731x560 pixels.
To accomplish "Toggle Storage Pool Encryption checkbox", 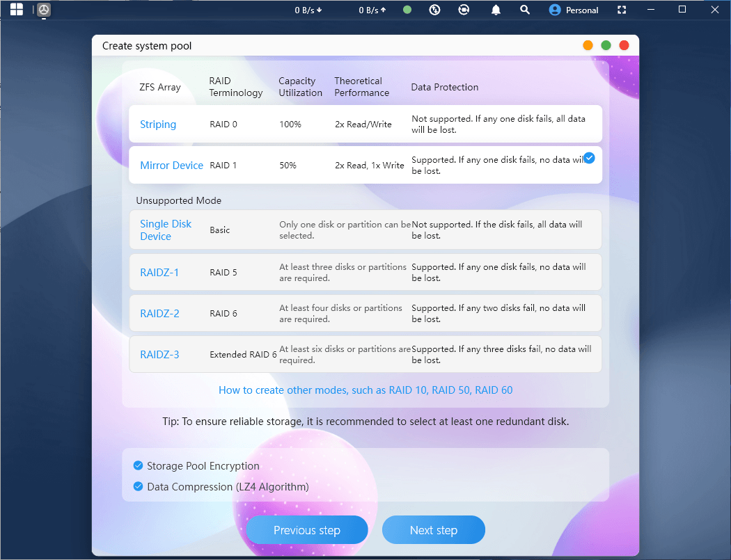I will tap(138, 465).
